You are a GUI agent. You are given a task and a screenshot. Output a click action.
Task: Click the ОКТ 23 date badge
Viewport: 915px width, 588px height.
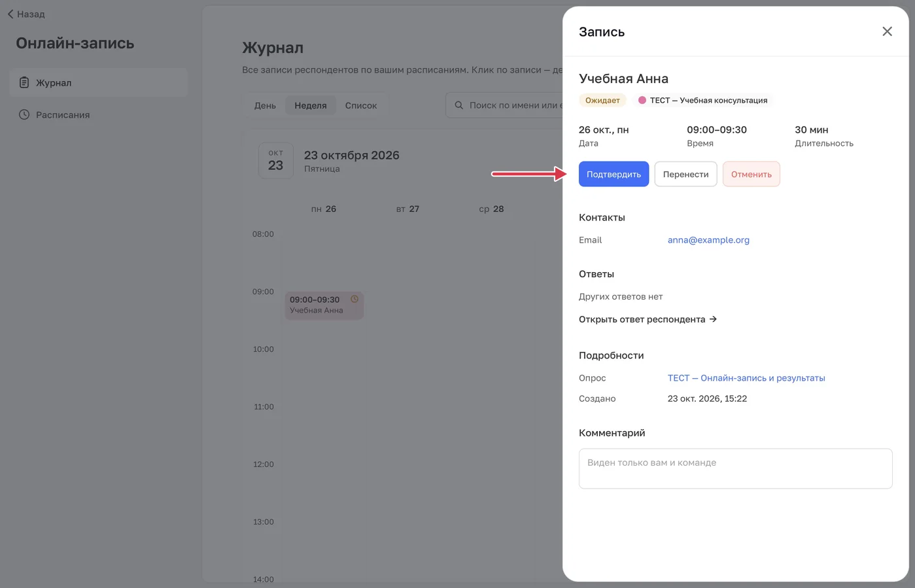click(275, 160)
